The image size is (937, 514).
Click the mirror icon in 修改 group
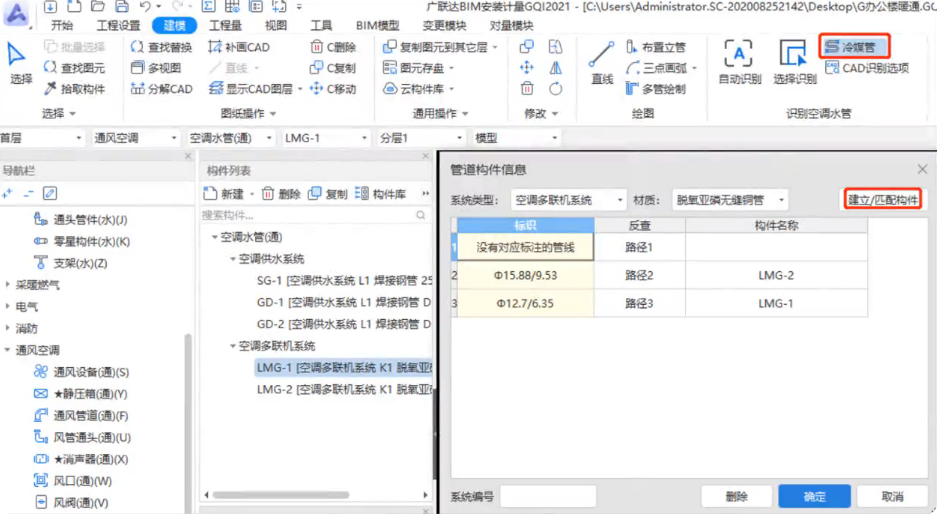pyautogui.click(x=555, y=68)
